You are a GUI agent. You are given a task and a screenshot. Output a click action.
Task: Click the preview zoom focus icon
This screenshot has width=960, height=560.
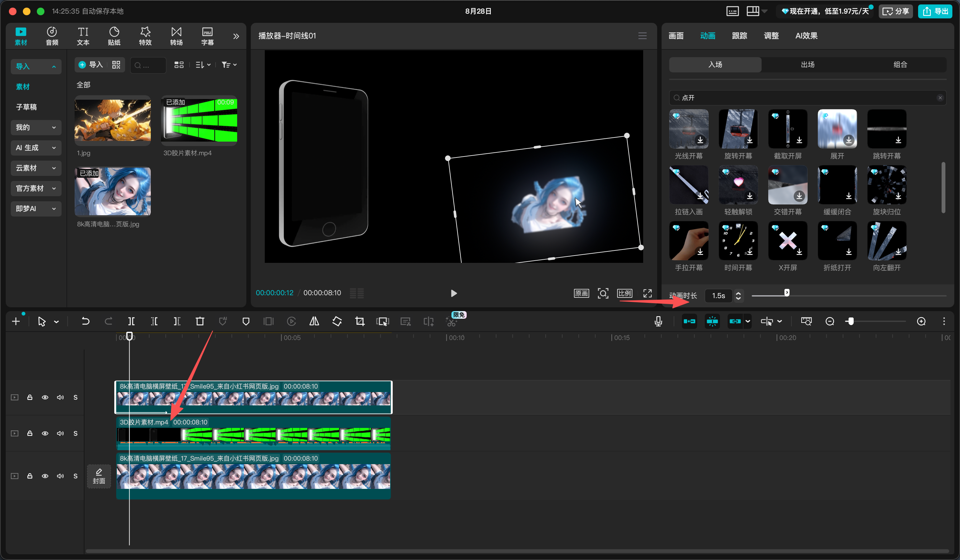point(603,293)
